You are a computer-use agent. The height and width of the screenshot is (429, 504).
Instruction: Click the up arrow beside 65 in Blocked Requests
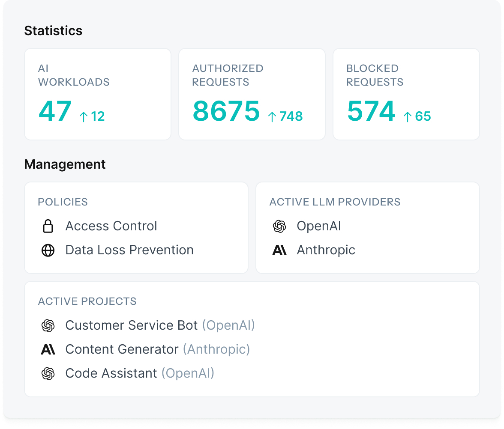408,116
